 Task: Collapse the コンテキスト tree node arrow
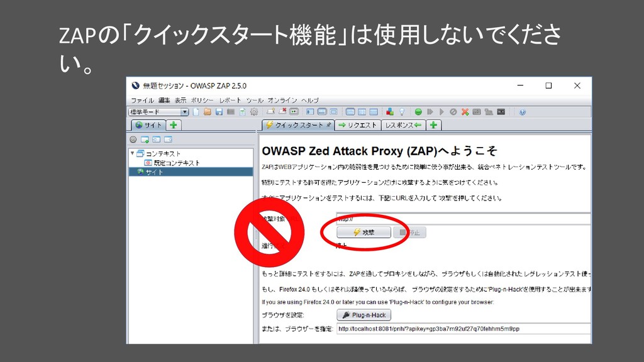click(x=132, y=153)
